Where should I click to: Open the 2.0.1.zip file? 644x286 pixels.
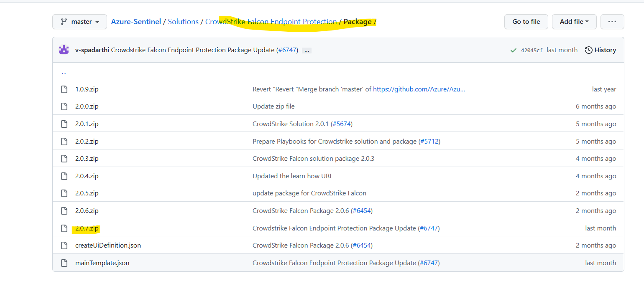(x=87, y=124)
